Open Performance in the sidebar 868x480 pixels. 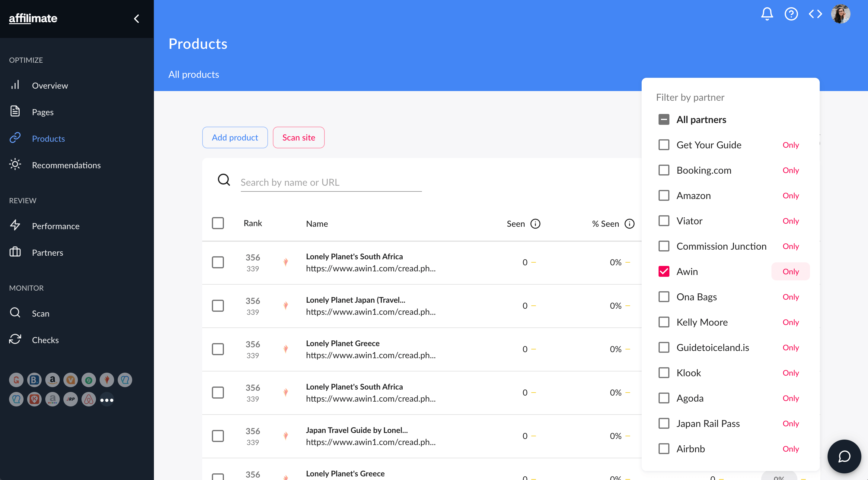(56, 226)
